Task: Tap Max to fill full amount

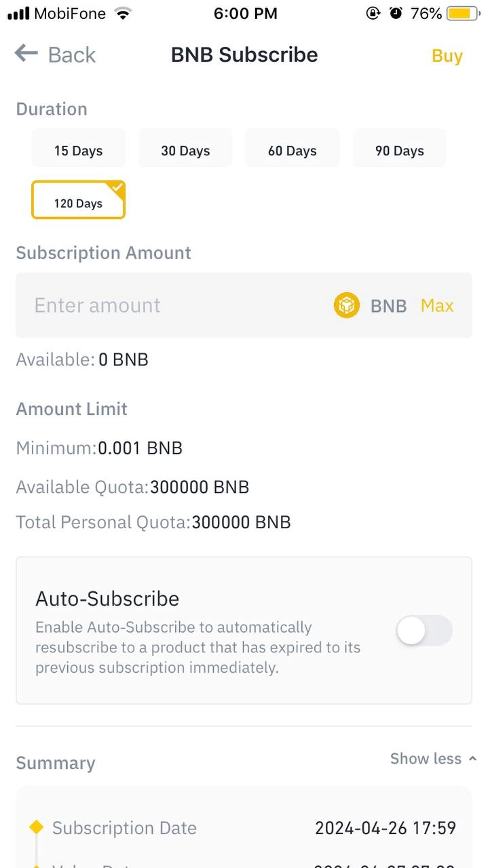Action: [x=437, y=305]
